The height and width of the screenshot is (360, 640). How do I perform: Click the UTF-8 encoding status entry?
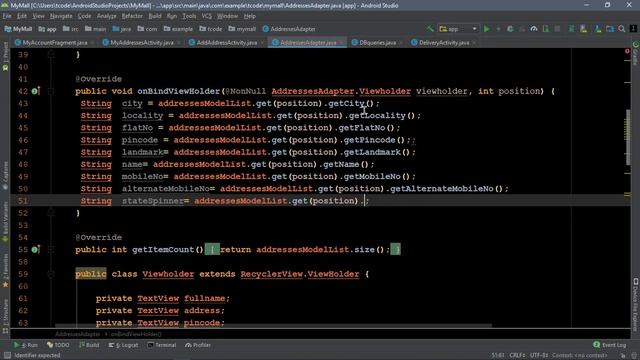tap(539, 356)
